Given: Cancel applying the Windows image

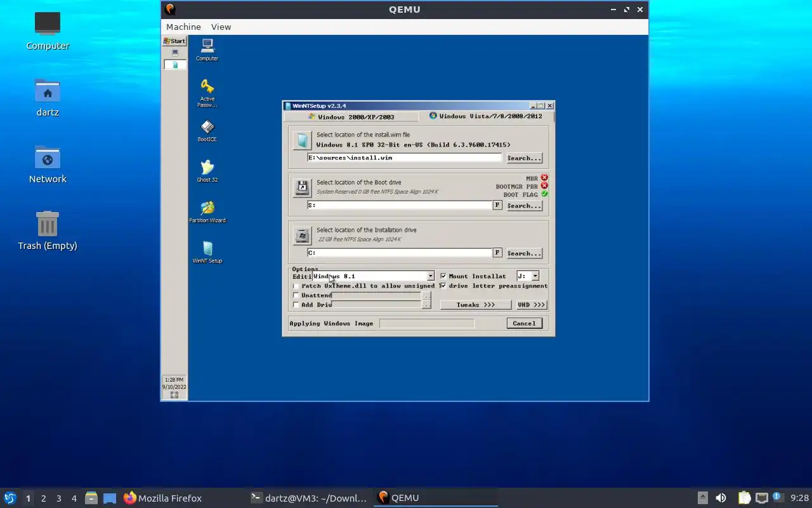Looking at the screenshot, I should (524, 323).
